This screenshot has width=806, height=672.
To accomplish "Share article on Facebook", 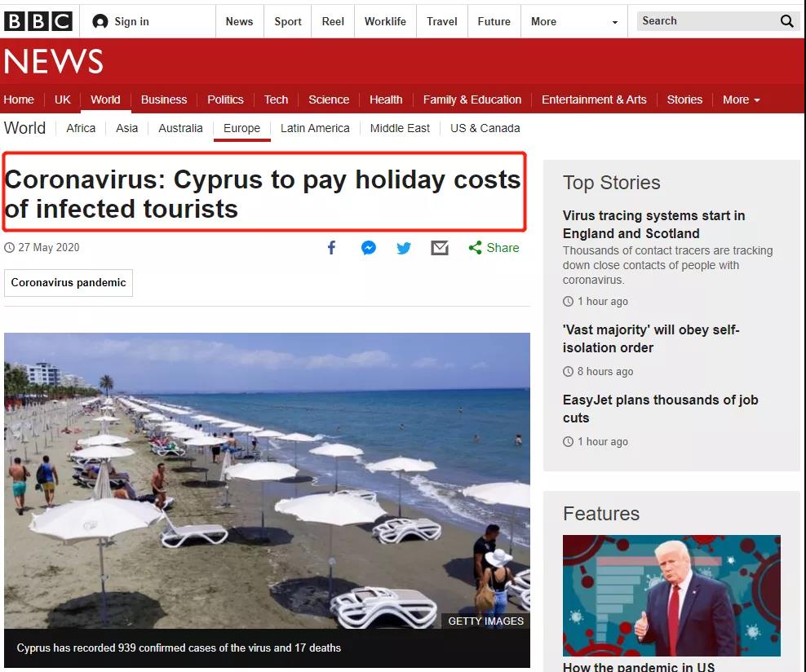I will (331, 248).
